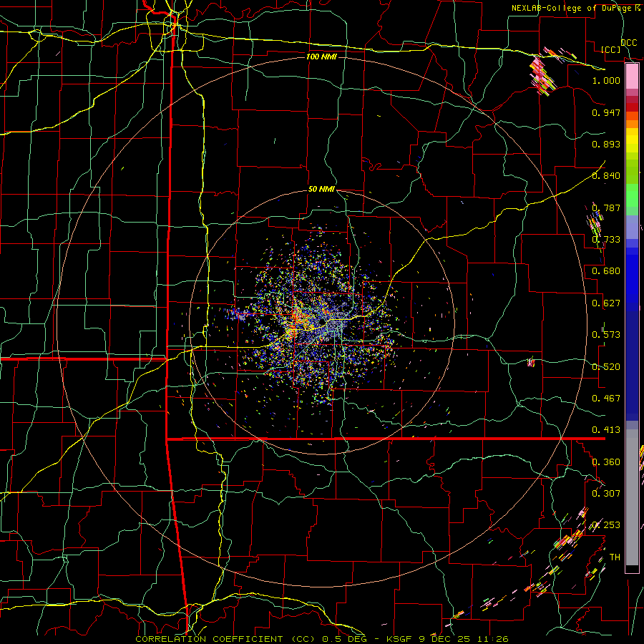The image size is (644, 644).
Task: Click the 0.520 legend value
Action: [606, 367]
